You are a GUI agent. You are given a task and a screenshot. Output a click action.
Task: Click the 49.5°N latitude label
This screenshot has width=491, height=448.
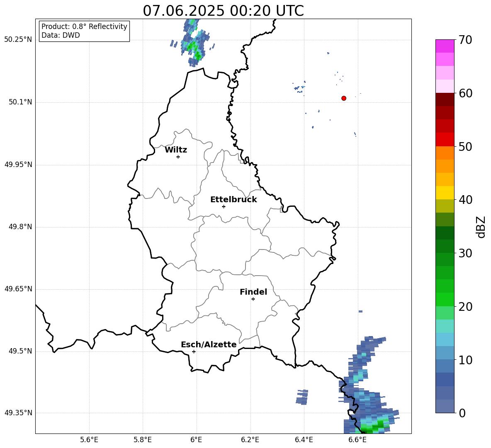[x=20, y=351]
